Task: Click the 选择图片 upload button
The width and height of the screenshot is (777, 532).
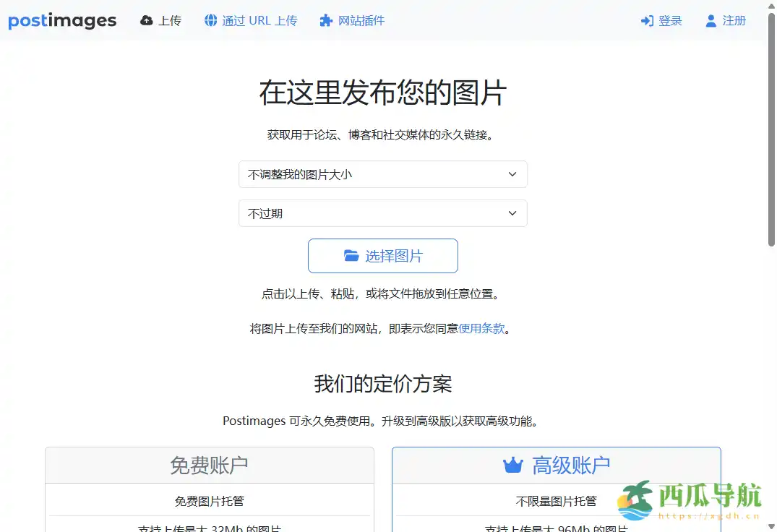Action: pyautogui.click(x=383, y=255)
